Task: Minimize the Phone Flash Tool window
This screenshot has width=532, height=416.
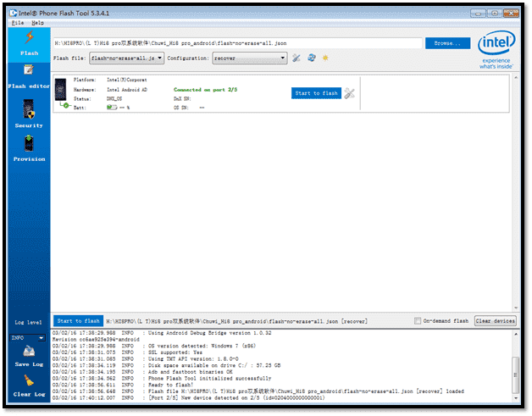Action: 478,14
